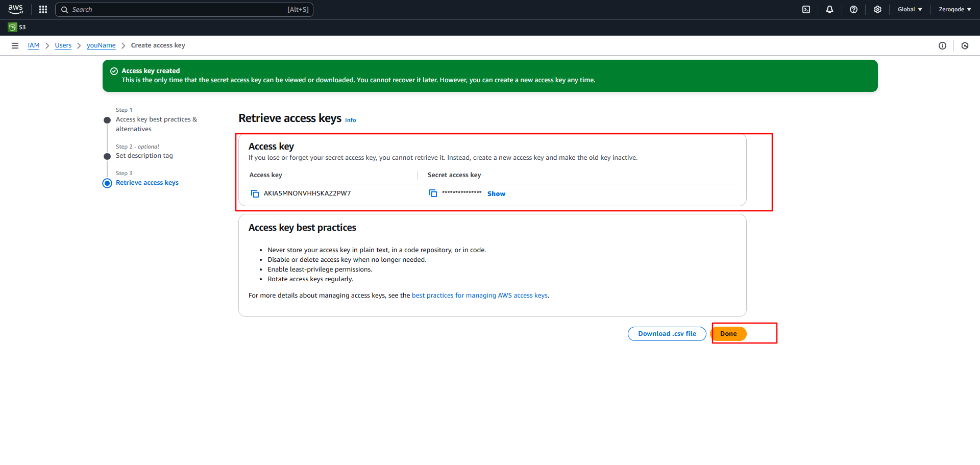Viewport: 980px width, 465px height.
Task: Expand the Zeroqode account menu
Action: coord(954,10)
